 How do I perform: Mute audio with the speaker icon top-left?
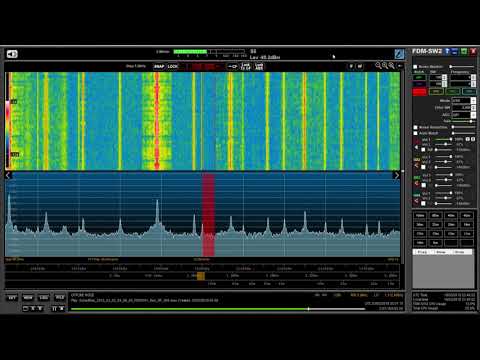click(12, 54)
